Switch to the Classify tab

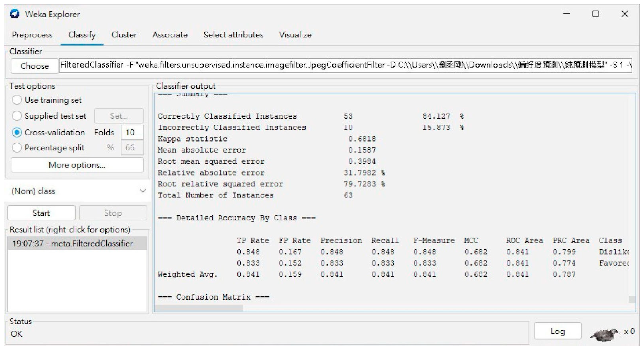pos(82,35)
